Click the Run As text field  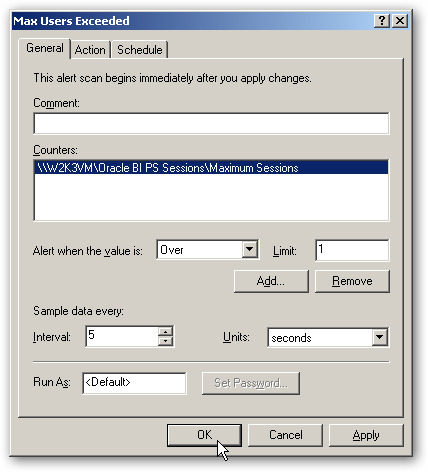tap(134, 383)
